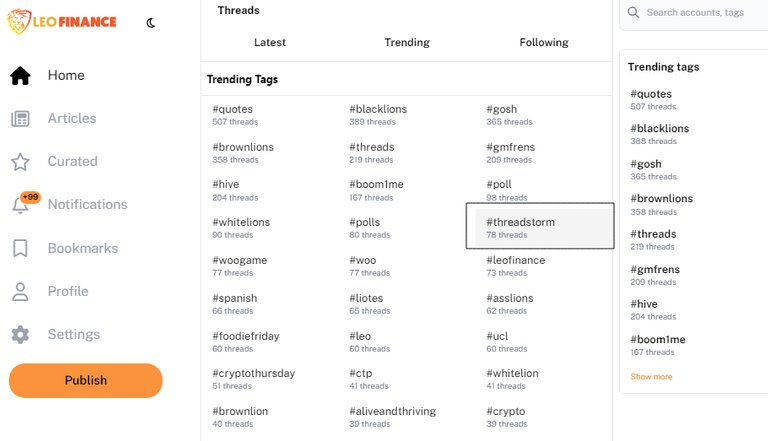This screenshot has width=768, height=441.
Task: Click the orange Publish button
Action: pyautogui.click(x=86, y=380)
